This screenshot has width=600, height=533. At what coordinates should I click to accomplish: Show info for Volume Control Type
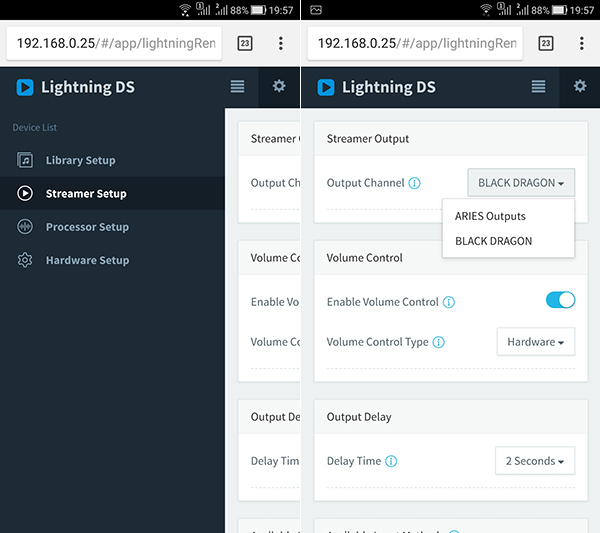tap(439, 342)
